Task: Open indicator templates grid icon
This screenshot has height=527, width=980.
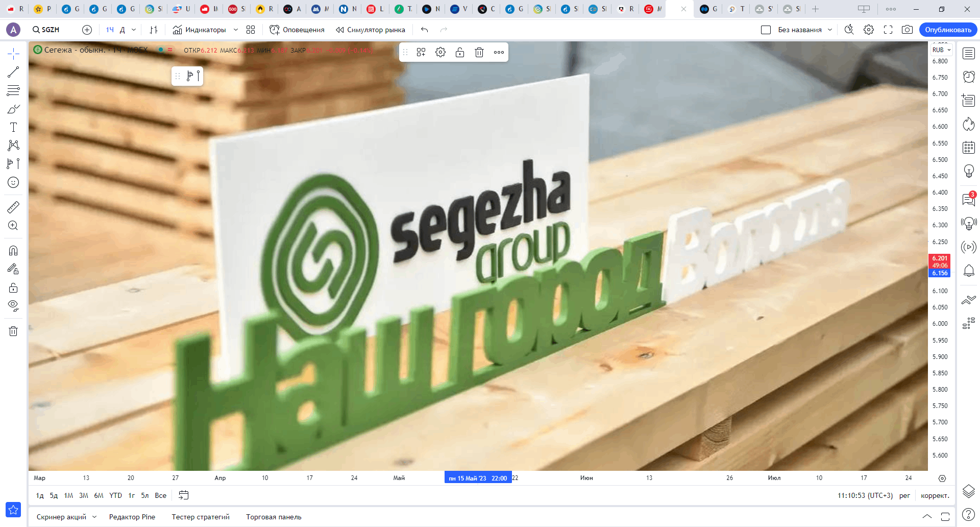Action: click(251, 30)
